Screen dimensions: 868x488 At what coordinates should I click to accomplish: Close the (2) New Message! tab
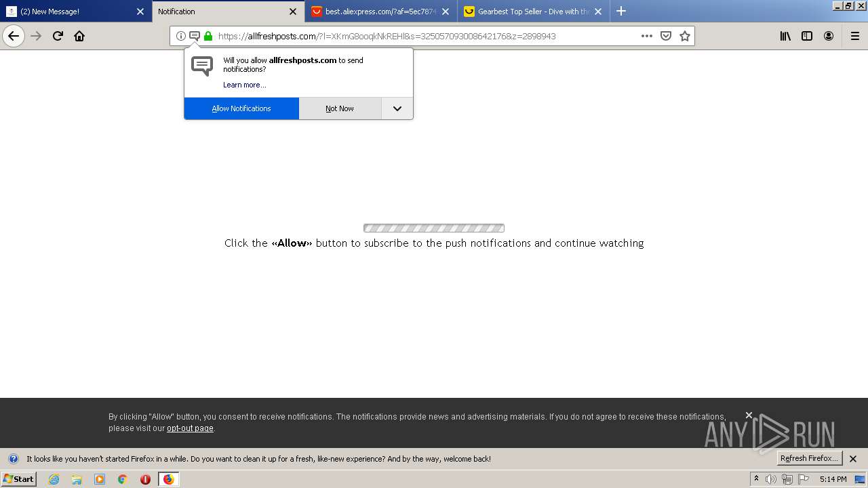[x=140, y=12]
